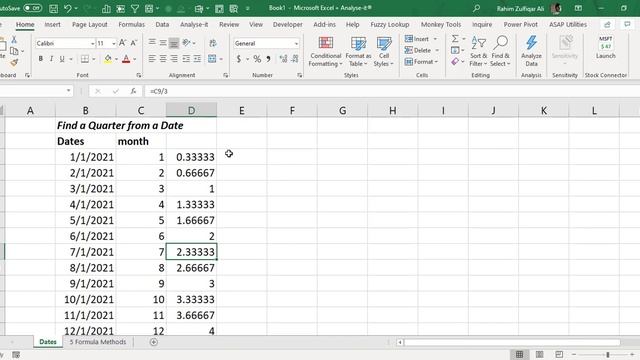Open the Font Color dropdown arrow

click(x=134, y=60)
